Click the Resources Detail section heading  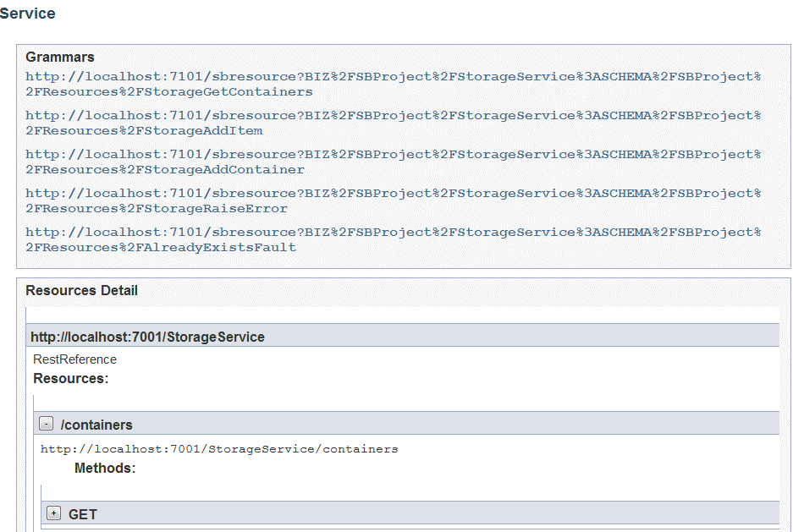81,290
